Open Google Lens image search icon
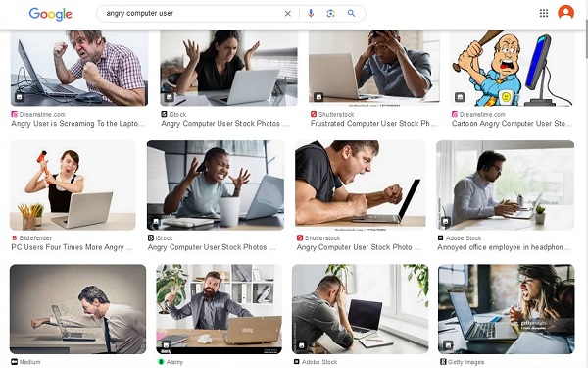Screen dimensions: 588x368 click(331, 13)
